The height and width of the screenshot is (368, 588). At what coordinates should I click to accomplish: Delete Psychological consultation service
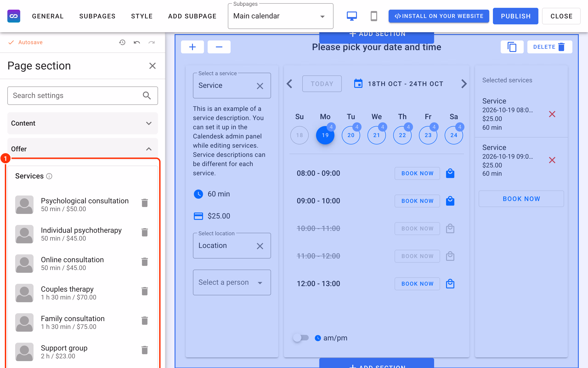click(x=144, y=203)
